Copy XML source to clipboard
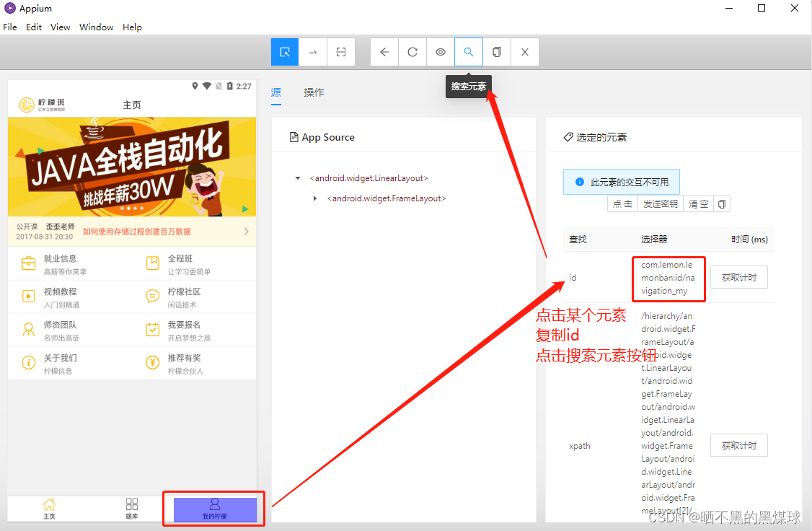Screen dimensions: 812x531 pyautogui.click(x=497, y=52)
